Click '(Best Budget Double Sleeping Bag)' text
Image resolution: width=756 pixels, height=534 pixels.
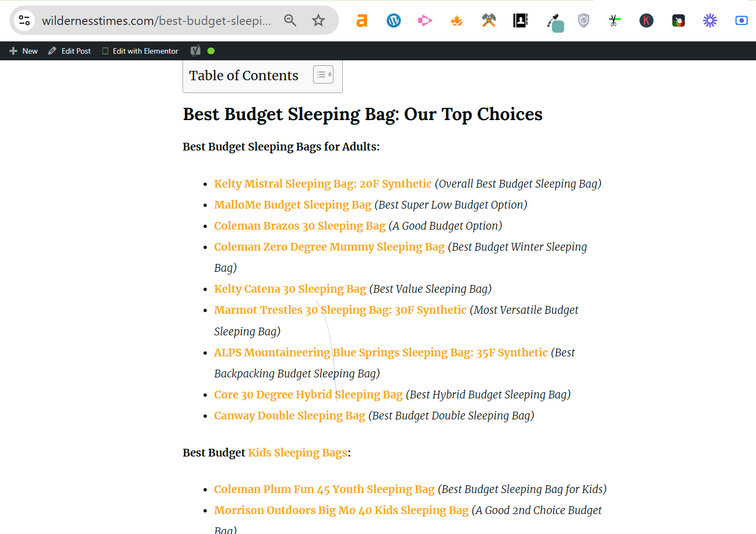(x=451, y=416)
